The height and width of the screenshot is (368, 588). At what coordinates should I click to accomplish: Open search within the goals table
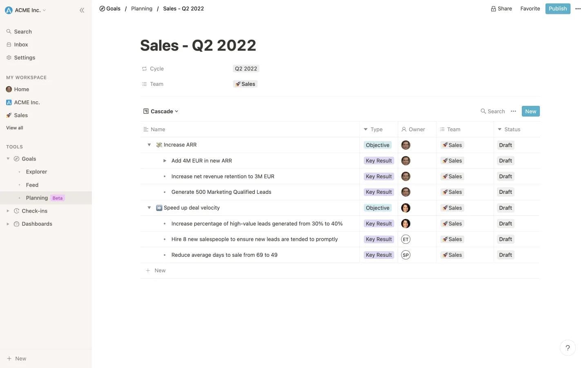[492, 111]
